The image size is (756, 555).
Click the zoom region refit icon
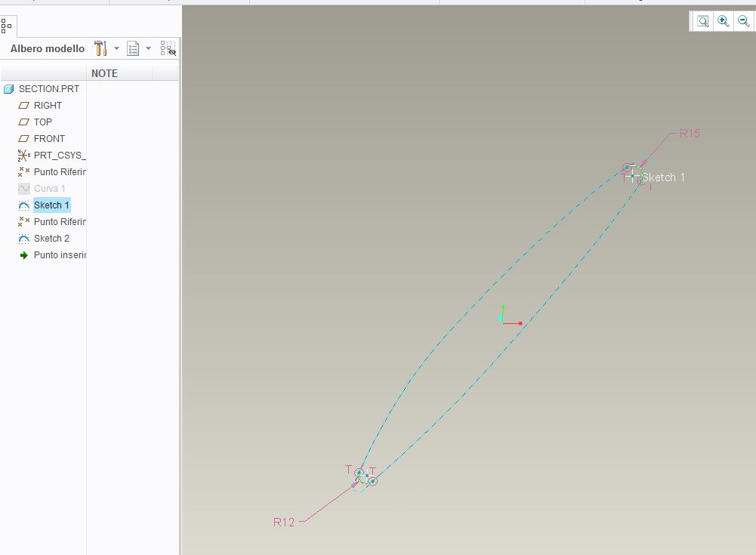pyautogui.click(x=702, y=20)
